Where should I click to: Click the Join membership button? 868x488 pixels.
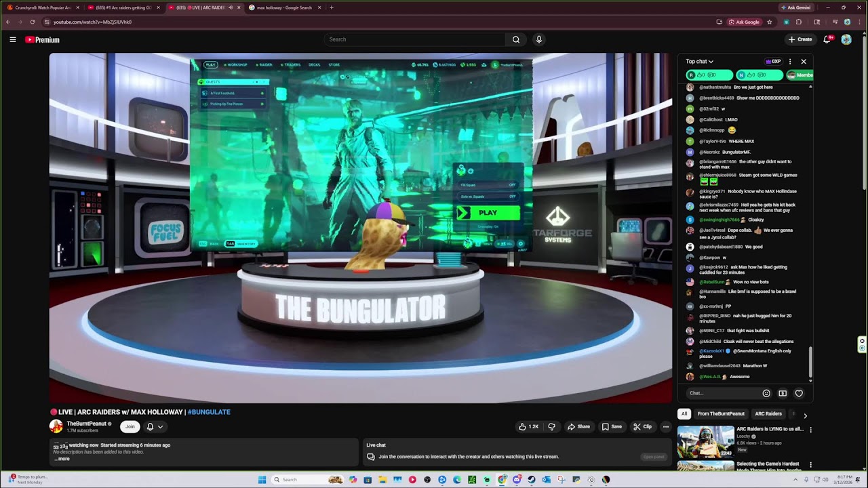130,426
